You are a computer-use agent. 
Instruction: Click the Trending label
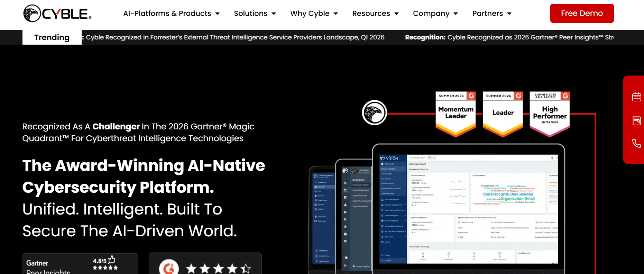(52, 37)
